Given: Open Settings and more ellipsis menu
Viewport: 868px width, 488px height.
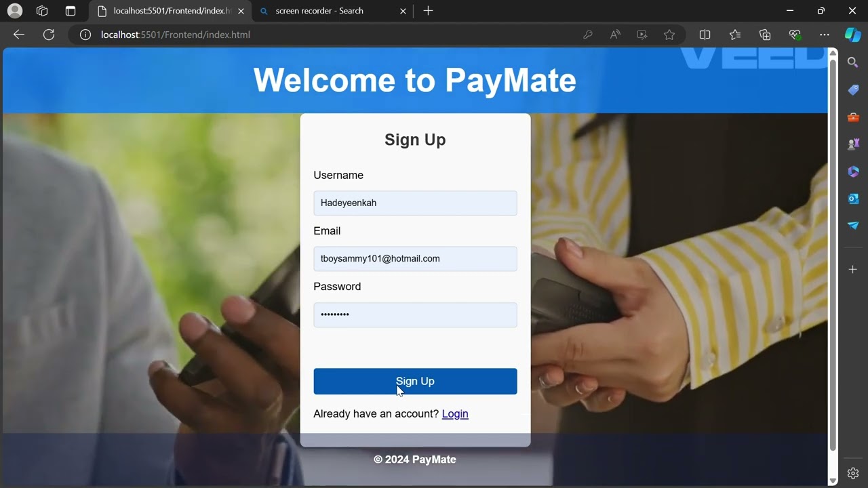Looking at the screenshot, I should (825, 35).
